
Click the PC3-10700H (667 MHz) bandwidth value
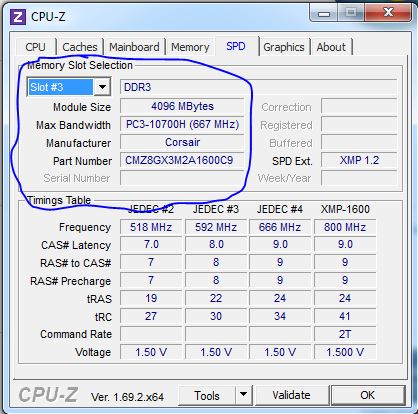click(182, 124)
